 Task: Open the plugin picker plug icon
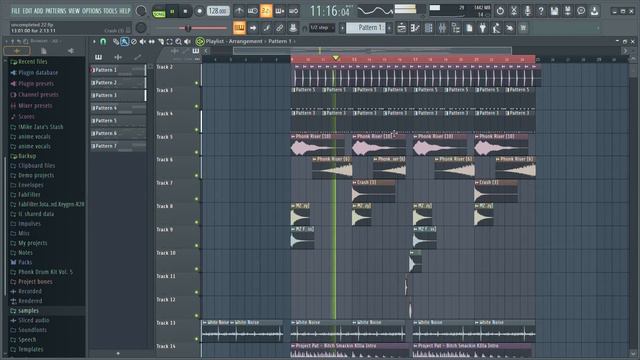(x=483, y=28)
